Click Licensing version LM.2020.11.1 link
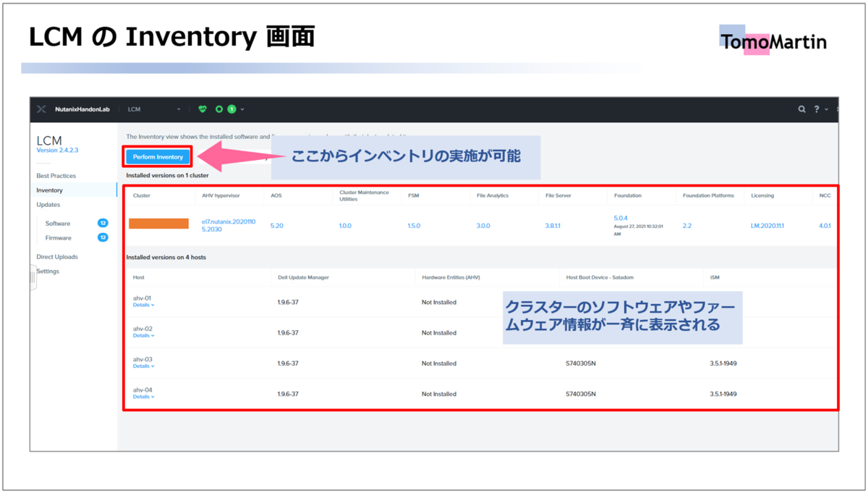868x493 pixels. pyautogui.click(x=767, y=226)
